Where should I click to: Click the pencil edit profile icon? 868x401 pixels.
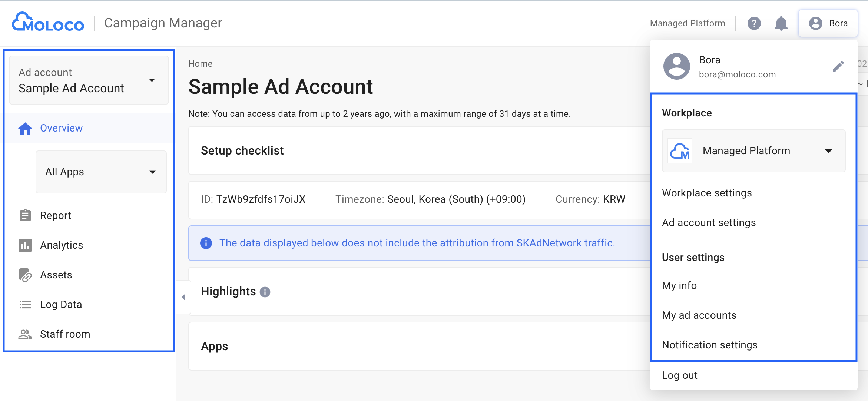click(838, 66)
